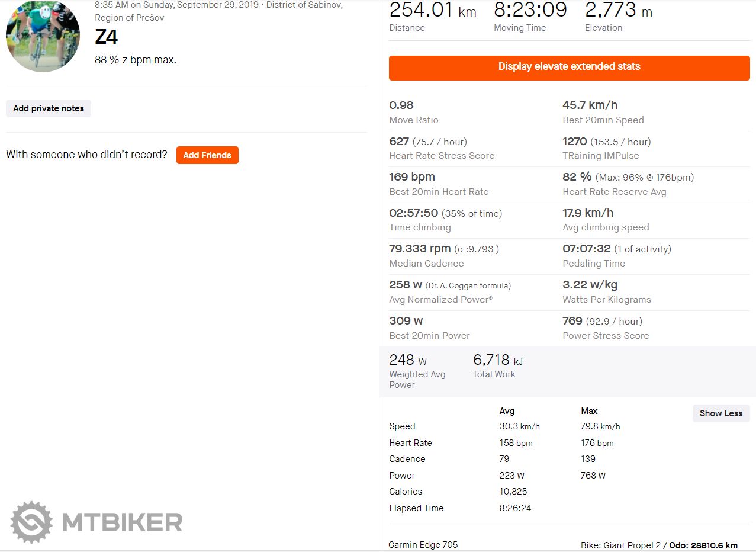The image size is (756, 552).
Task: Click the Heart Rate Stress Score label
Action: (x=442, y=156)
